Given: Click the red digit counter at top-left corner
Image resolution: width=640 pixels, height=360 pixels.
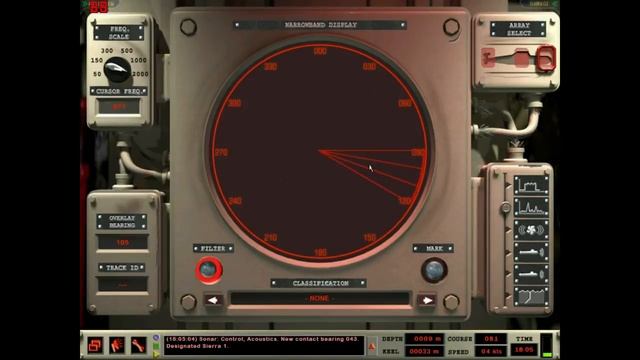Looking at the screenshot, I should tap(99, 7).
